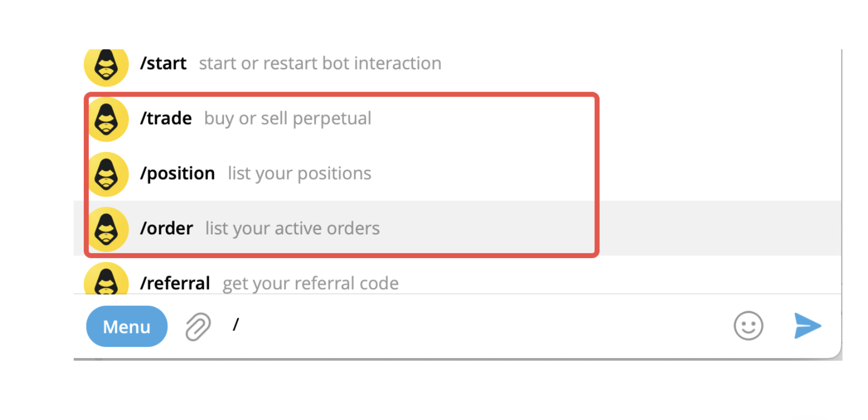Image resolution: width=868 pixels, height=420 pixels.
Task: Click the "buy or sell perpetual" description
Action: (x=288, y=119)
